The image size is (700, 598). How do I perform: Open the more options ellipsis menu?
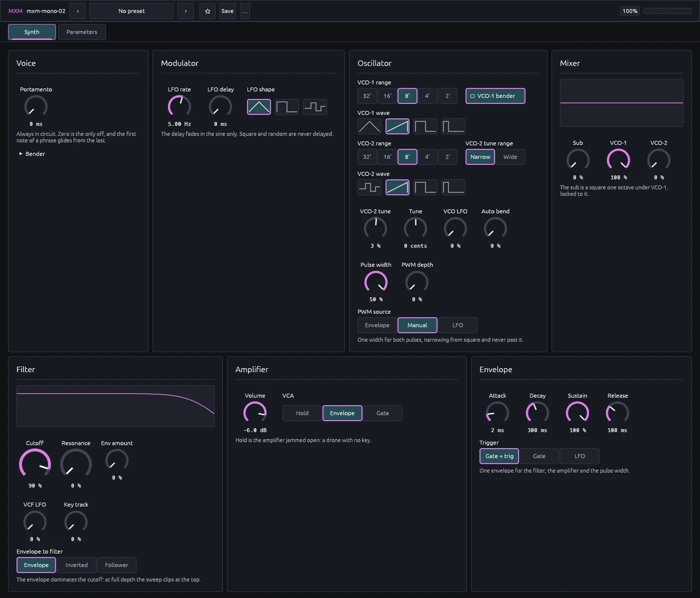(245, 11)
